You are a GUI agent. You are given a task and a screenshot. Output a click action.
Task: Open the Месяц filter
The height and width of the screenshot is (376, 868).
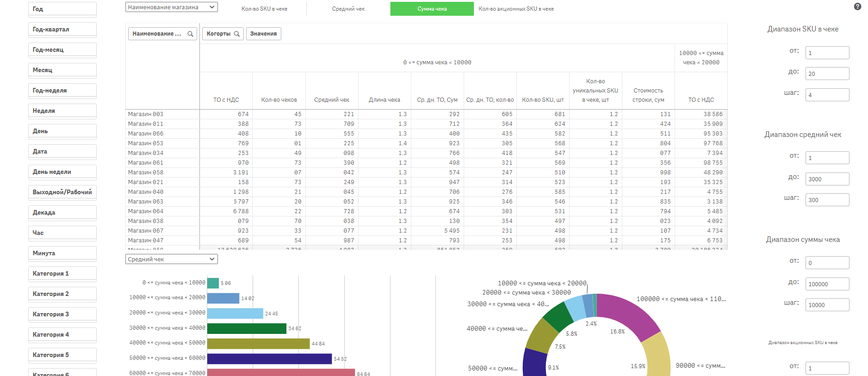62,70
